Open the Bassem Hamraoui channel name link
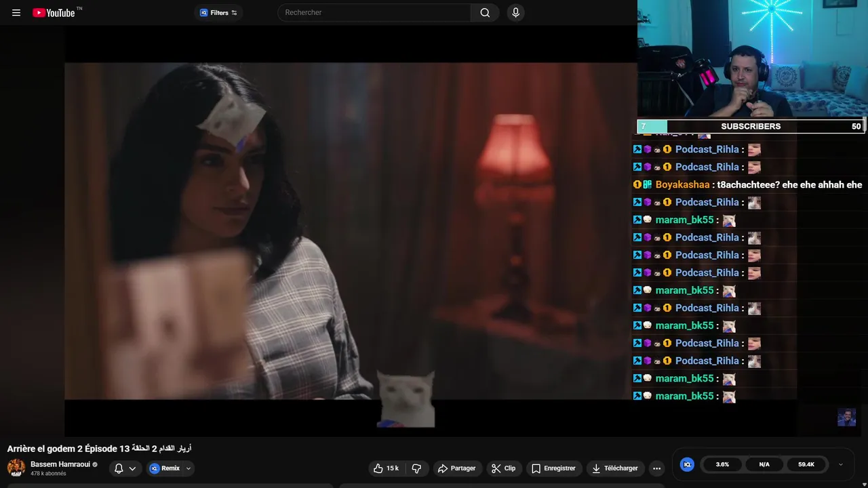The image size is (868, 488). click(x=60, y=464)
